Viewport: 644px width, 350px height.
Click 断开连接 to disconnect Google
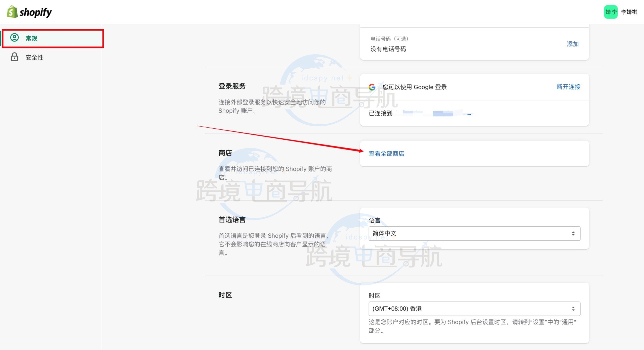(568, 87)
